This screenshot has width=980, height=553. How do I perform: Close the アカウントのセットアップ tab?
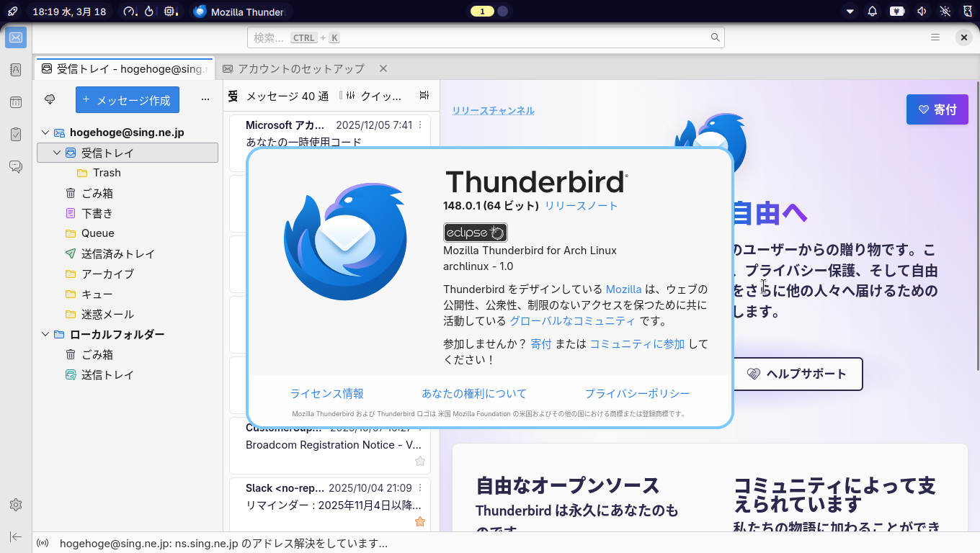tap(383, 68)
